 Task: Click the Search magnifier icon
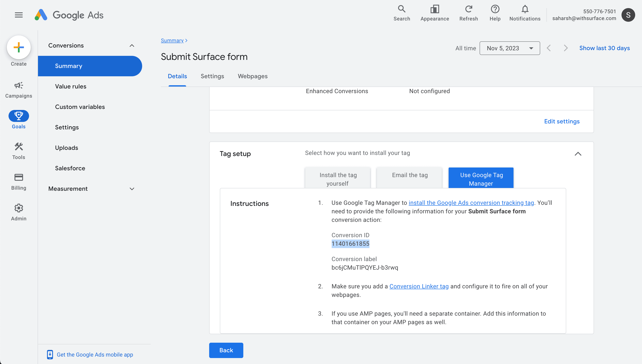(x=401, y=9)
